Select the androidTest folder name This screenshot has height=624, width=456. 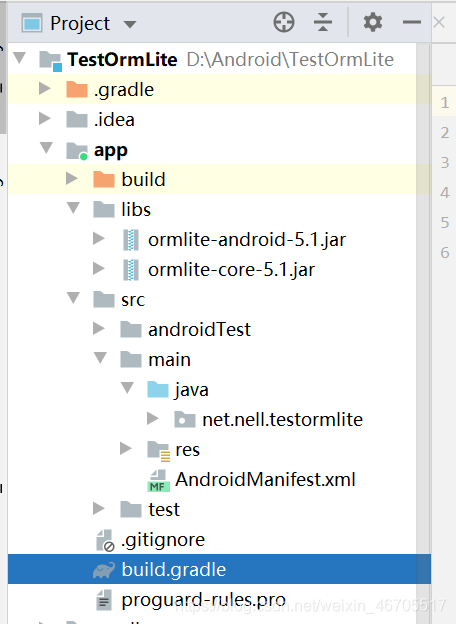199,330
